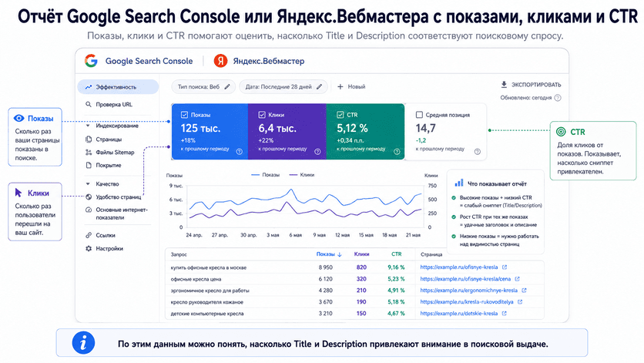Sort table by the Клики column header
644x363 pixels.
(361, 254)
